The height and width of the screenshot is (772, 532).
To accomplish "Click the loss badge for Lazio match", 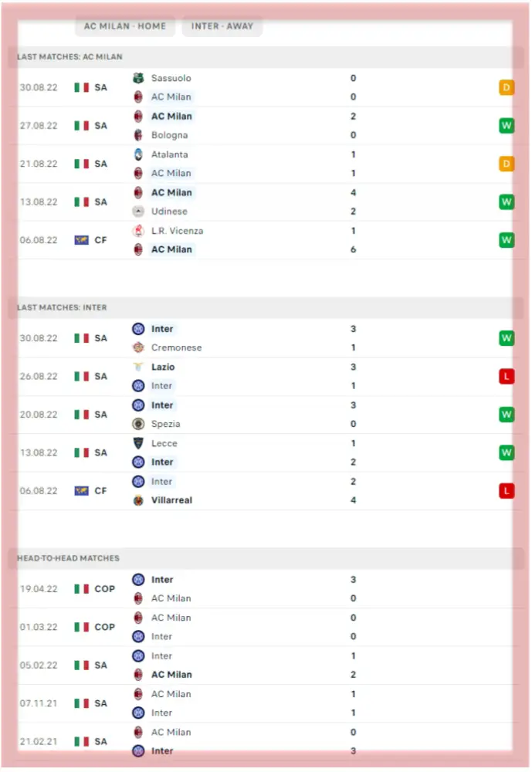I will pyautogui.click(x=507, y=377).
